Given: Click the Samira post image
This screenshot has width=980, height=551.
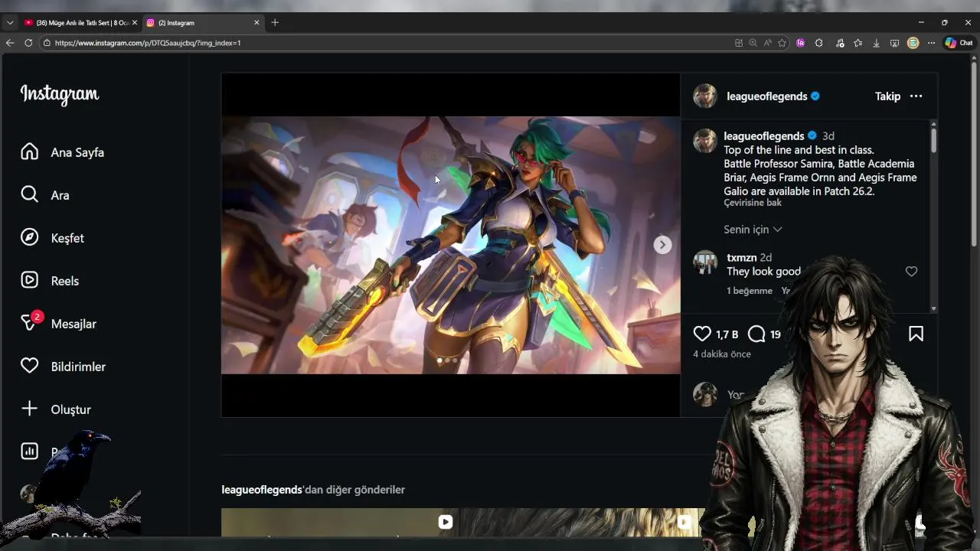Looking at the screenshot, I should click(450, 245).
